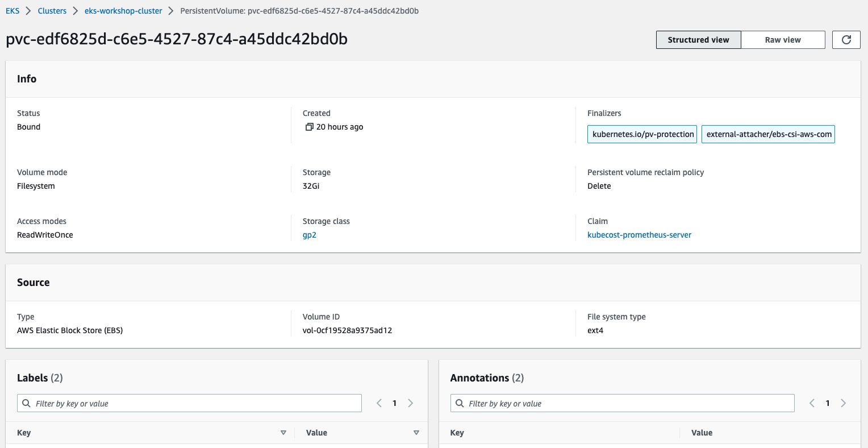Navigate to EKS breadcrumb

point(12,11)
